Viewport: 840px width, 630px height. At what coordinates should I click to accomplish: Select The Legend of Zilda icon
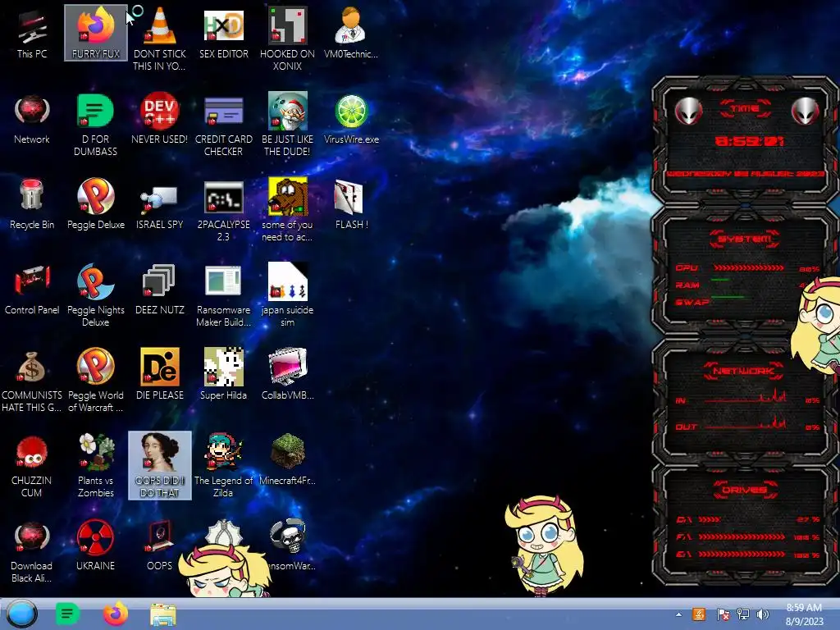coord(223,465)
